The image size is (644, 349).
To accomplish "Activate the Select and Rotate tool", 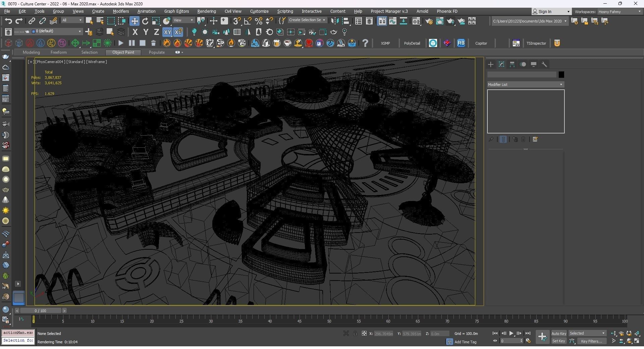I will (145, 21).
